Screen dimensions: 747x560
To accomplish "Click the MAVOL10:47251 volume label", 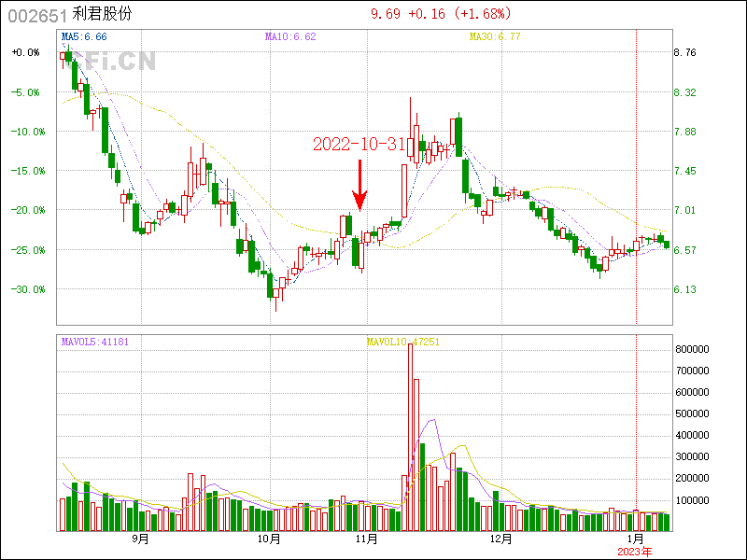I will point(403,342).
